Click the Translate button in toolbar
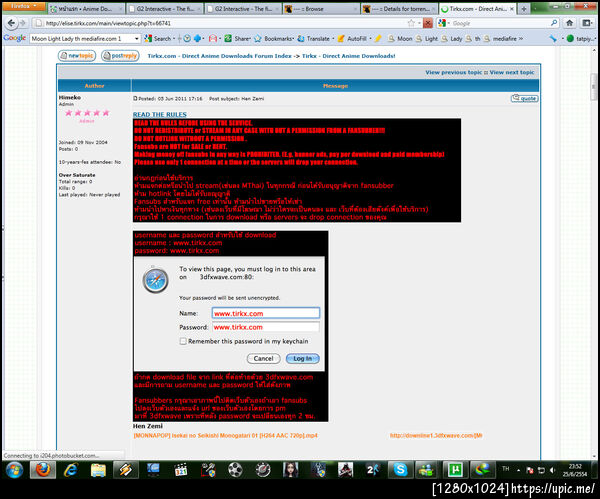Viewport: 600px width, 499px height. pyautogui.click(x=315, y=39)
